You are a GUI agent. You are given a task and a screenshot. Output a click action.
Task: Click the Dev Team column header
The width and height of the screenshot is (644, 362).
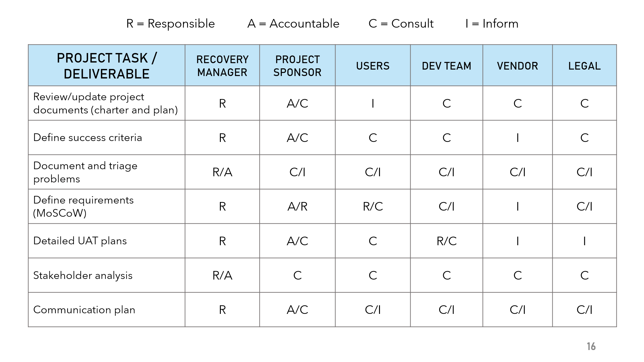447,65
